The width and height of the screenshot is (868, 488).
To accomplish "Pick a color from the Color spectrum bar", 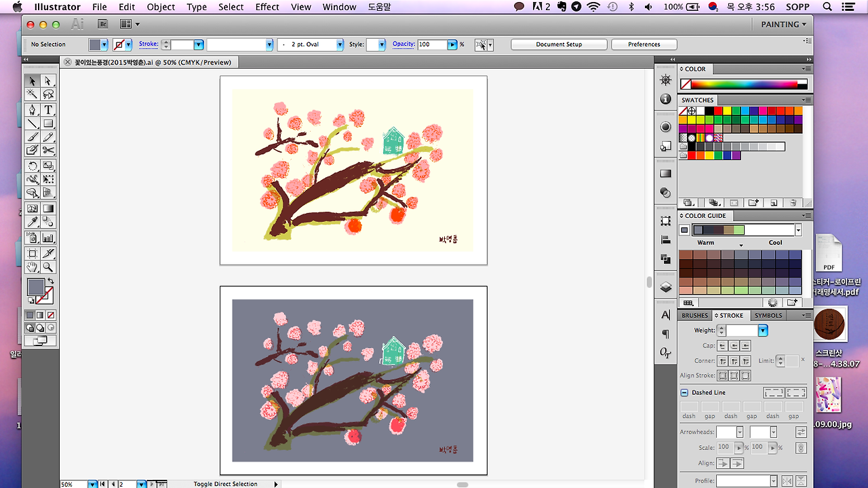I will 743,85.
